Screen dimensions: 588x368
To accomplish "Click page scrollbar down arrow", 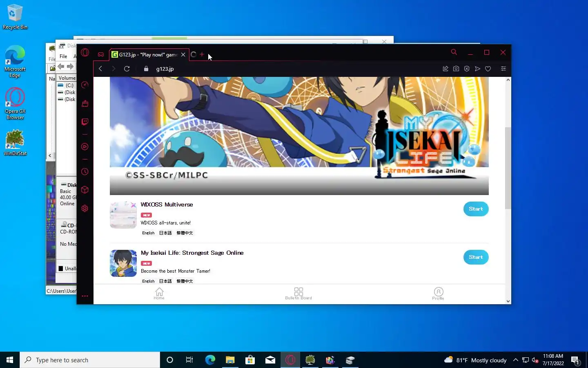I will [x=508, y=301].
